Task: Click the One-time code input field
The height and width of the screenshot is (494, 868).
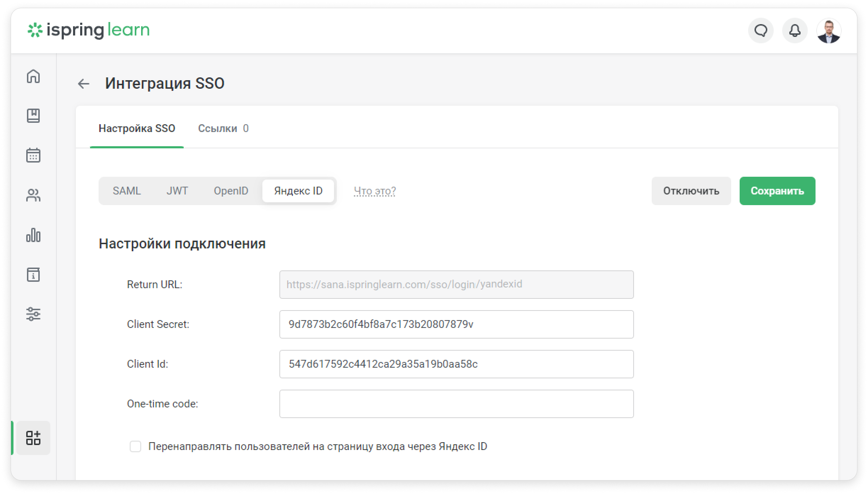Action: point(456,404)
